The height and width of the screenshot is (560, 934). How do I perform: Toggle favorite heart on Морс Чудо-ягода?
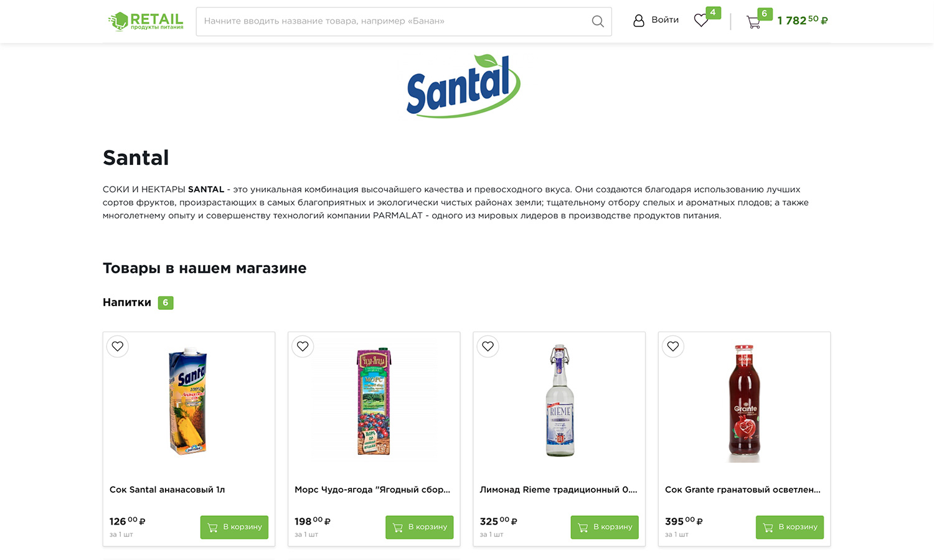coord(303,347)
